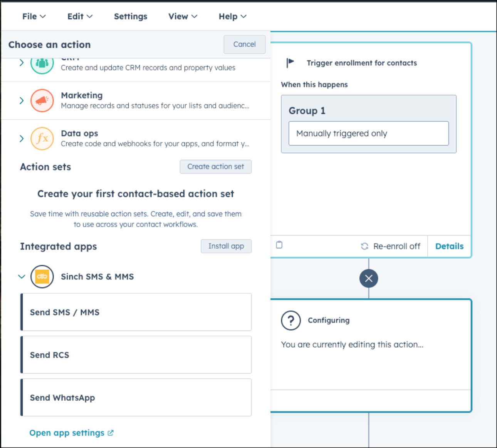
Task: Expand the Data ops category
Action: click(22, 138)
